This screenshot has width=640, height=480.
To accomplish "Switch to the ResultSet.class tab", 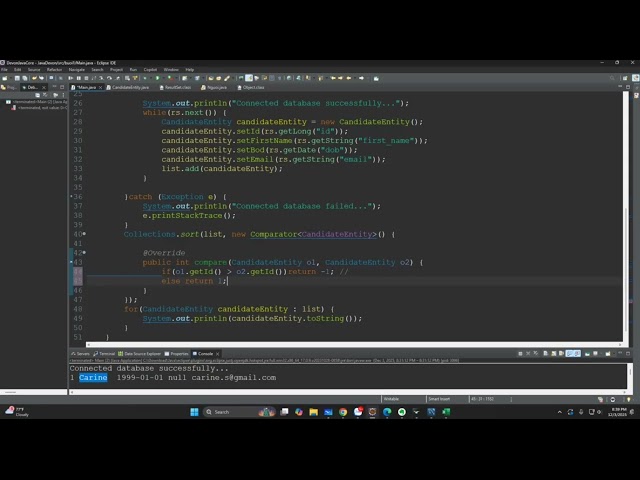I will click(176, 87).
